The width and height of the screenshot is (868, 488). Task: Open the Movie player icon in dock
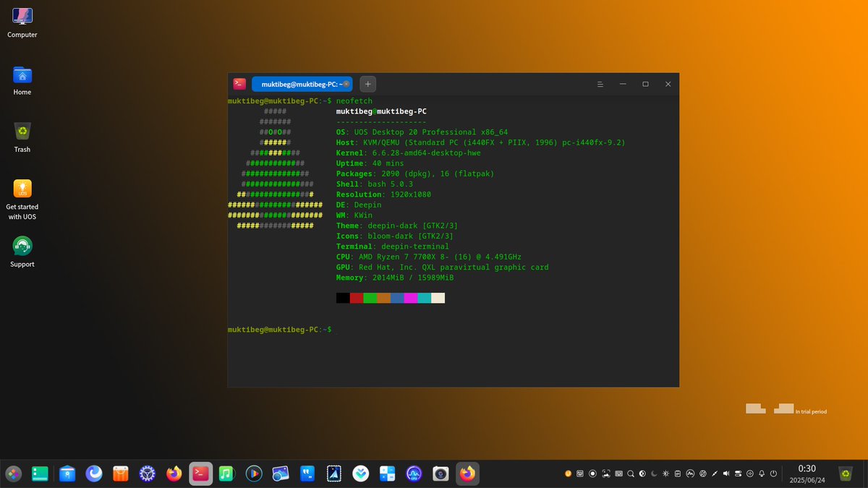click(254, 474)
